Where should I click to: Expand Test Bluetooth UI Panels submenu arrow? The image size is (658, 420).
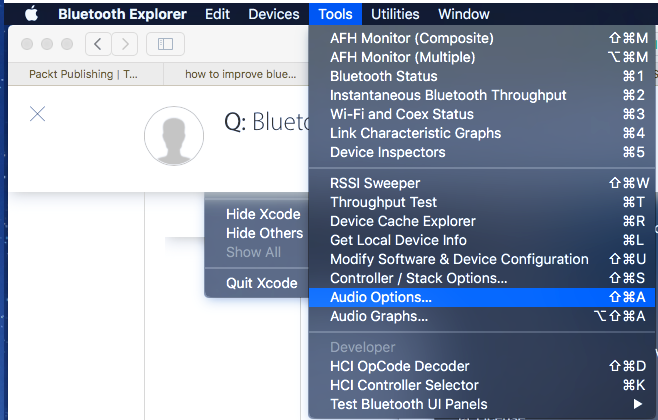(x=638, y=404)
